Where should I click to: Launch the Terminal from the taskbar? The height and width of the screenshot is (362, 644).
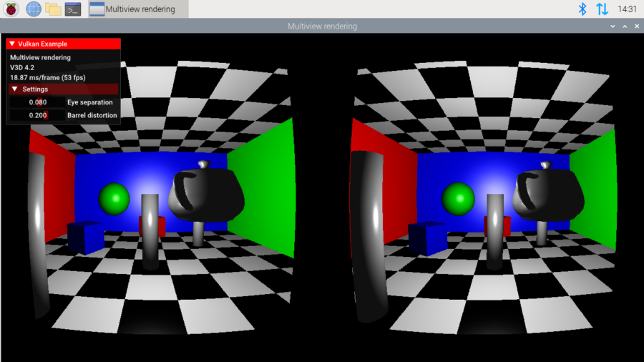[73, 9]
